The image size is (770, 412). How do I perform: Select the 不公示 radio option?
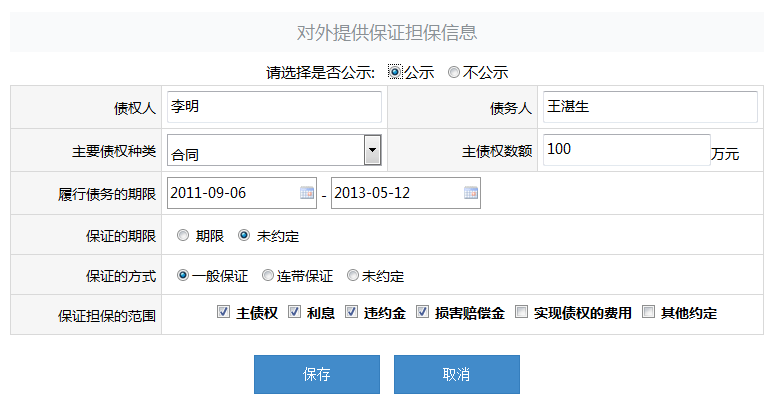tap(454, 72)
